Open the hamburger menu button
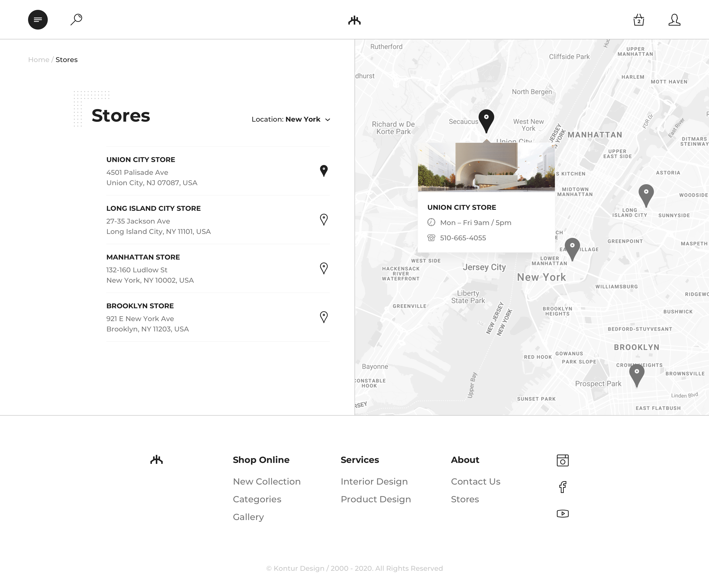The height and width of the screenshot is (588, 709). 38,20
